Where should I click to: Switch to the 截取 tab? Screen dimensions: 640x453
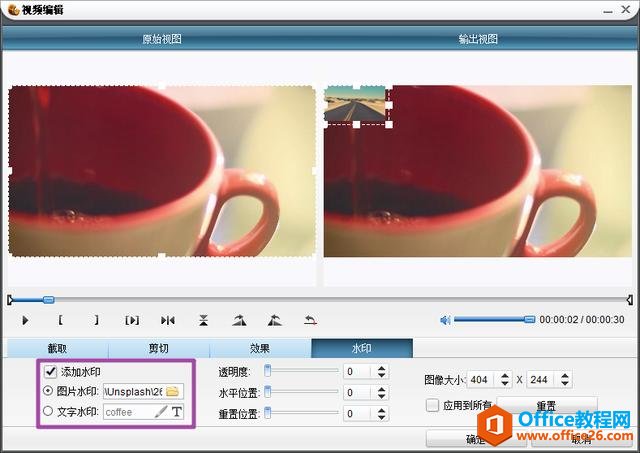(x=56, y=349)
